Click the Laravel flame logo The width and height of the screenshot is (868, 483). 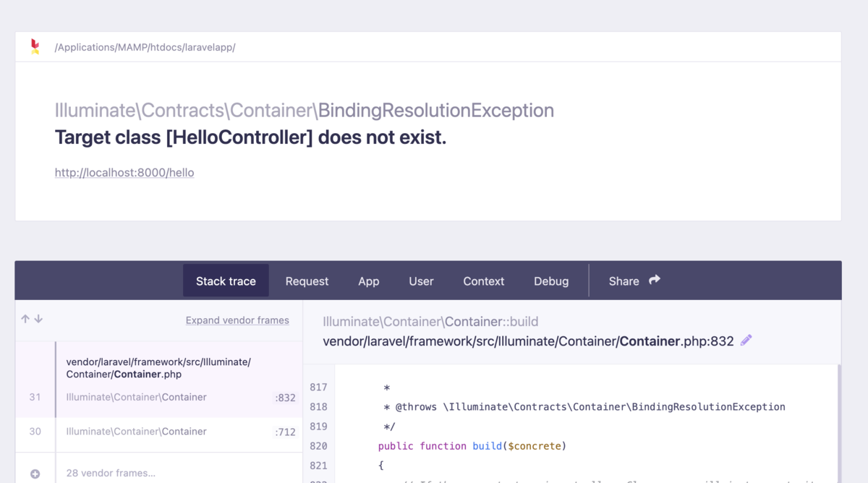(x=34, y=46)
